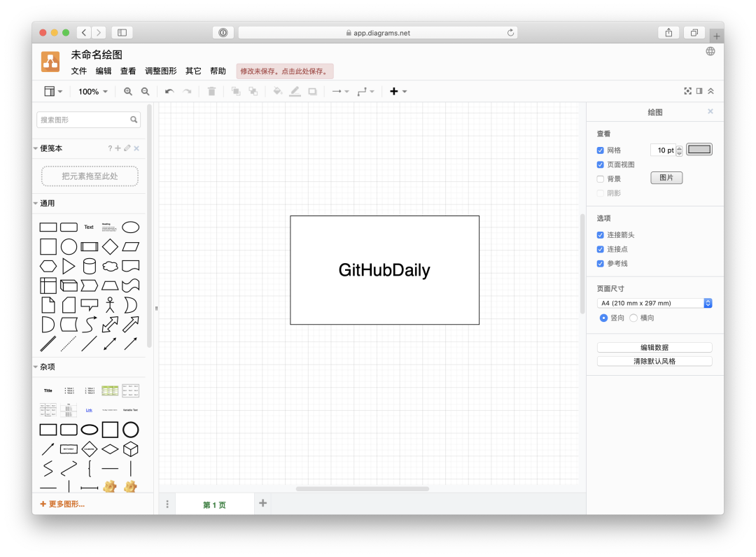Viewport: 756px width, 557px height.
Task: Toggle the shadow icon in toolbar
Action: pos(312,92)
